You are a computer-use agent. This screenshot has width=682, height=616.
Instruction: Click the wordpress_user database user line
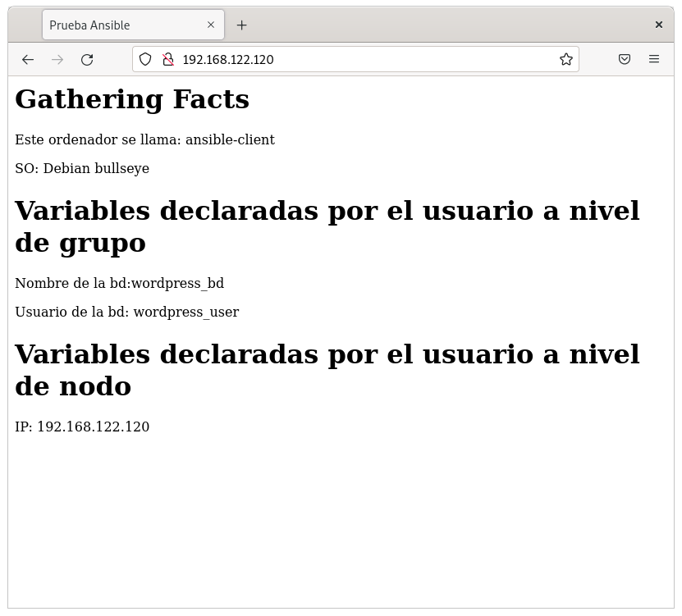click(x=126, y=312)
